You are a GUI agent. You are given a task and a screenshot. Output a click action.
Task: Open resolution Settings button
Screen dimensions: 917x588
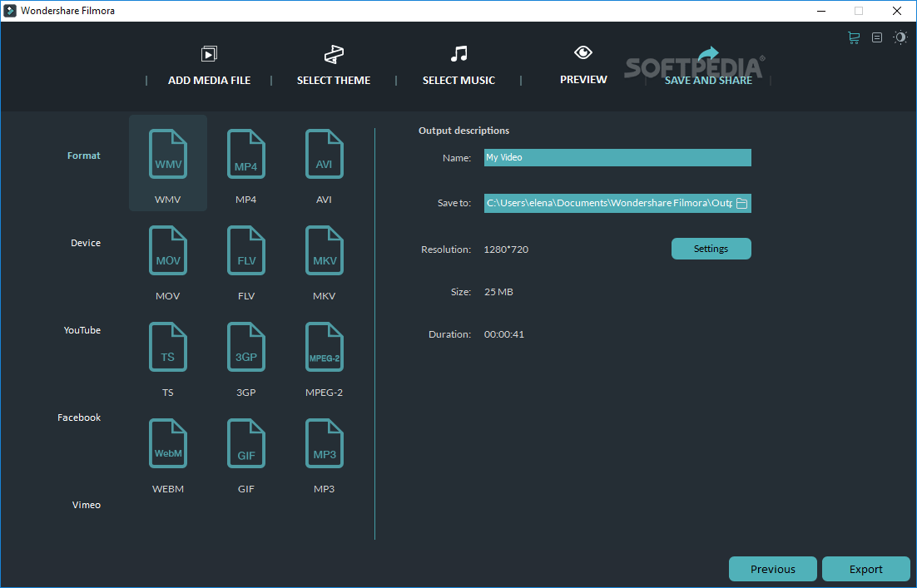click(711, 249)
